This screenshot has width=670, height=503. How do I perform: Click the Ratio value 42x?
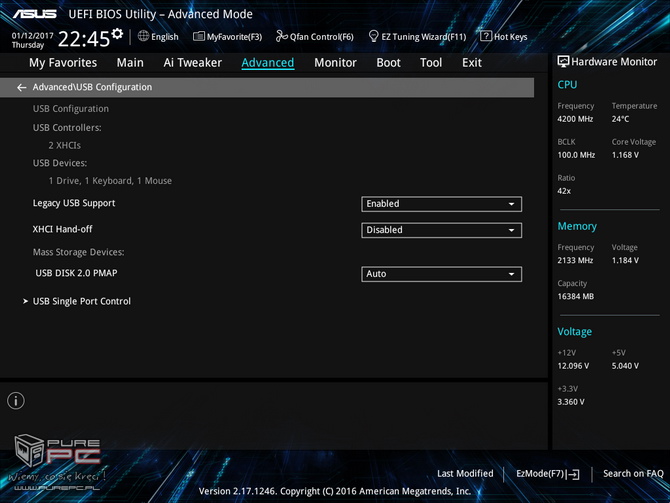tap(564, 191)
